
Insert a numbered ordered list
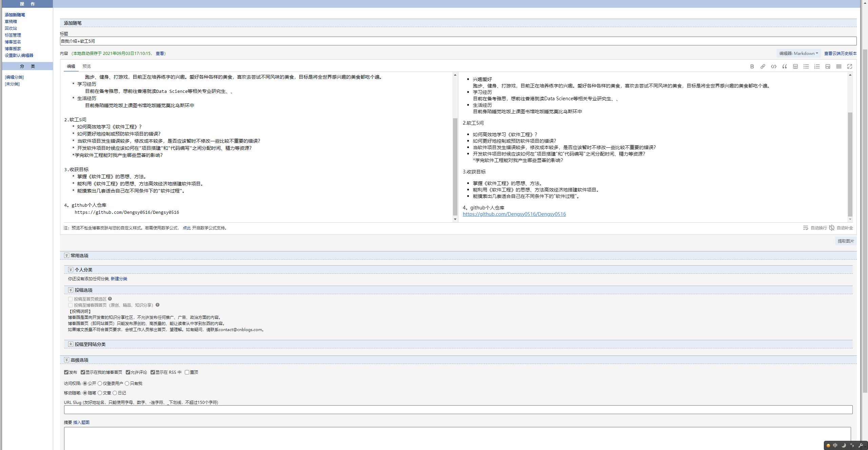pos(817,66)
